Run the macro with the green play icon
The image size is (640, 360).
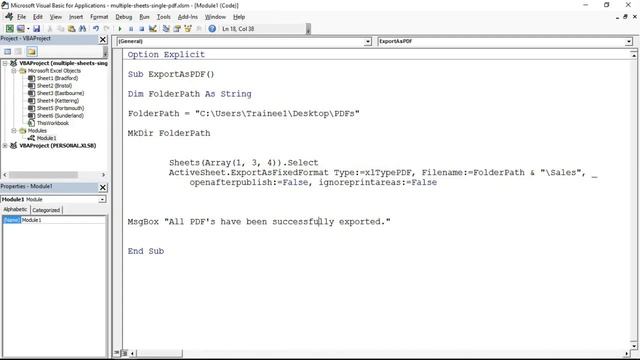(x=120, y=29)
